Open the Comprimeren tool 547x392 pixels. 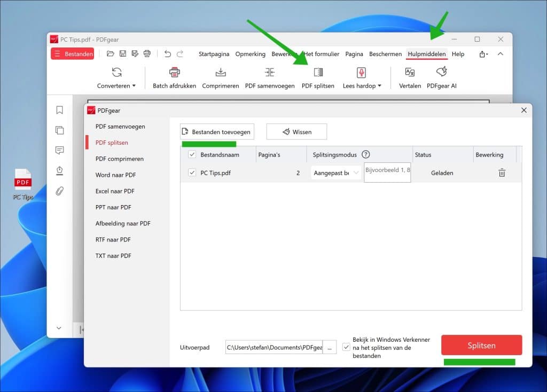pos(221,78)
